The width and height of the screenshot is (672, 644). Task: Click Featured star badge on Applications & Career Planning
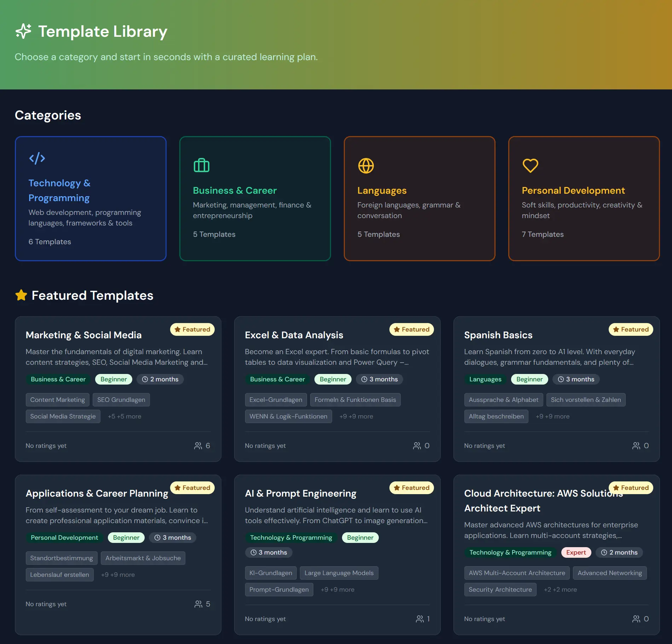point(192,488)
